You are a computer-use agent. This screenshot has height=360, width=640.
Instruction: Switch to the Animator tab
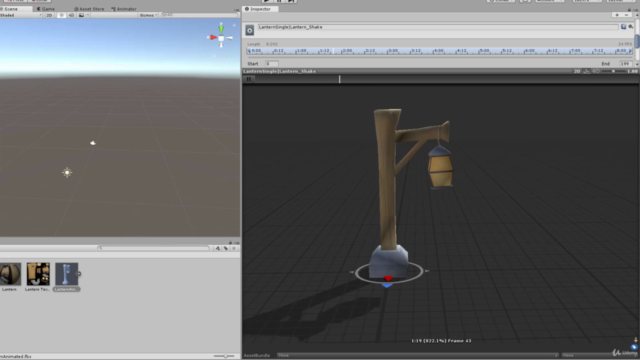124,9
